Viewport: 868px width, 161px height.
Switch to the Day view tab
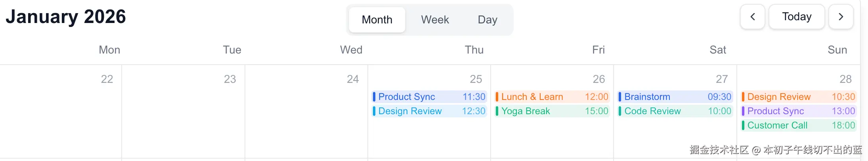(x=488, y=19)
